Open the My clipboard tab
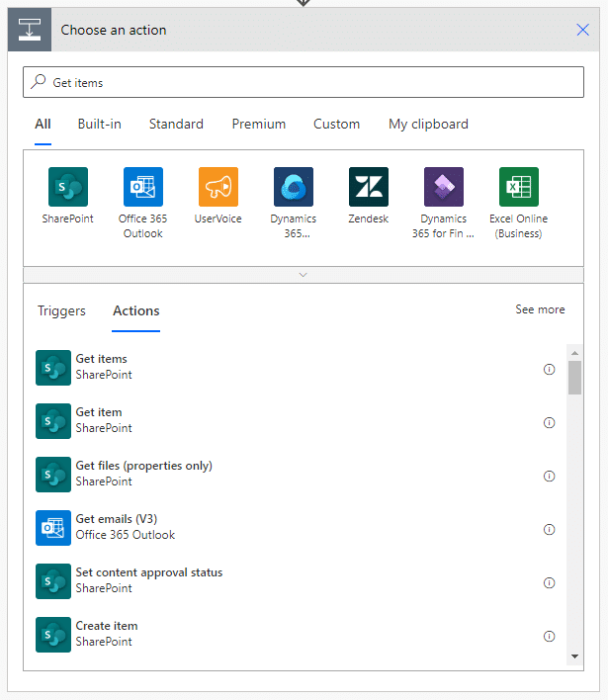 click(x=428, y=125)
